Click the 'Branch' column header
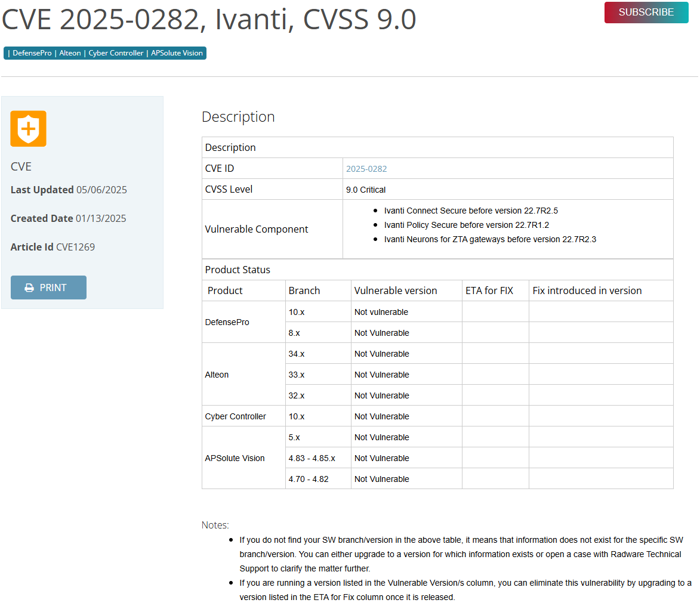This screenshot has width=700, height=609. click(x=304, y=290)
